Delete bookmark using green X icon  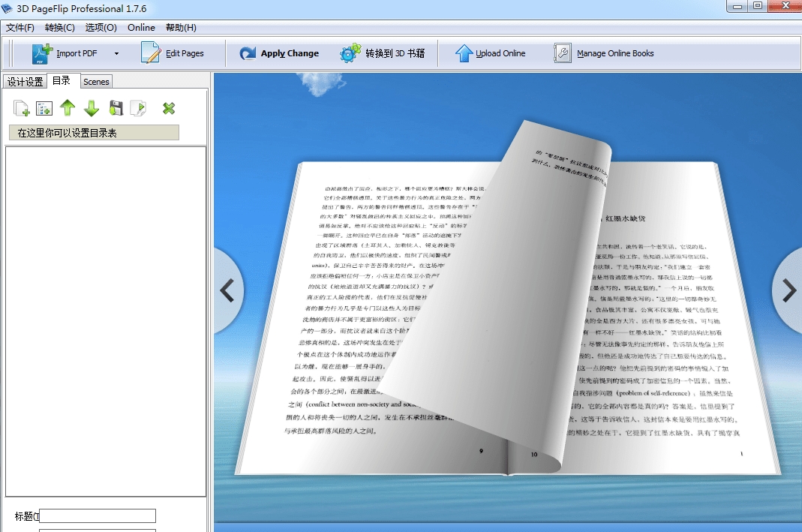coord(168,108)
